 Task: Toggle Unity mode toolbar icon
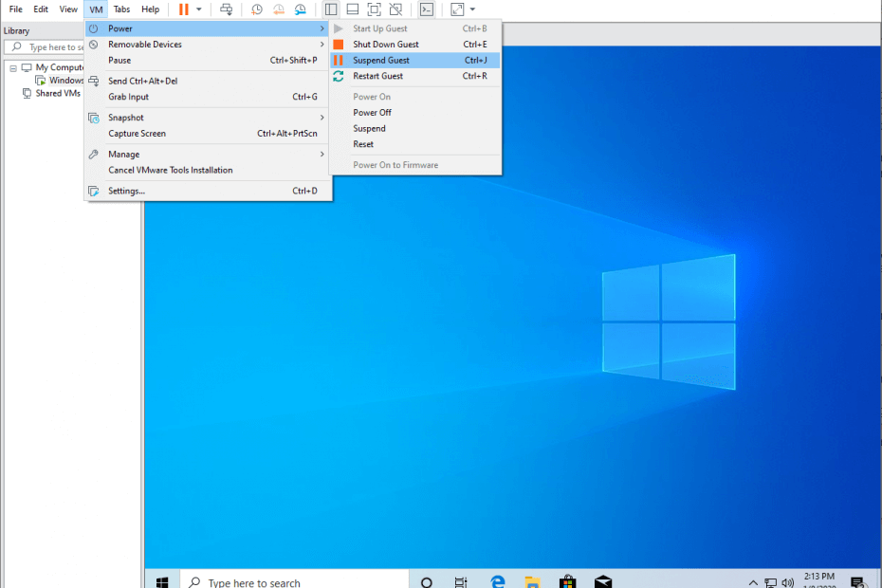click(x=396, y=9)
